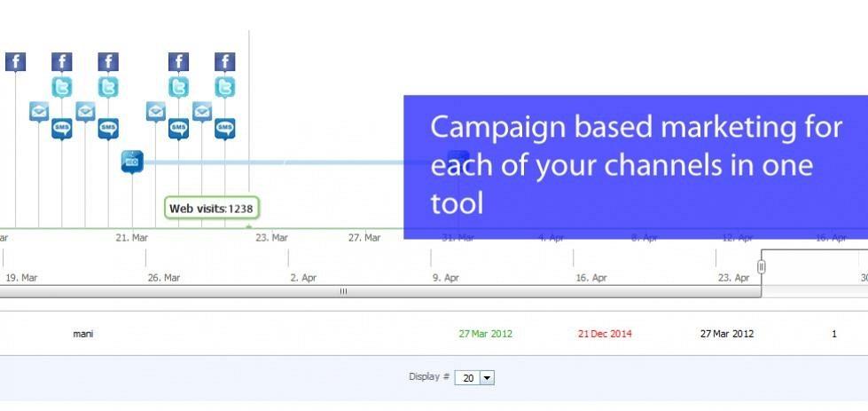Screen dimensions: 868x411
Task: Click the leftmost Facebook campaign marker
Action: (x=15, y=62)
